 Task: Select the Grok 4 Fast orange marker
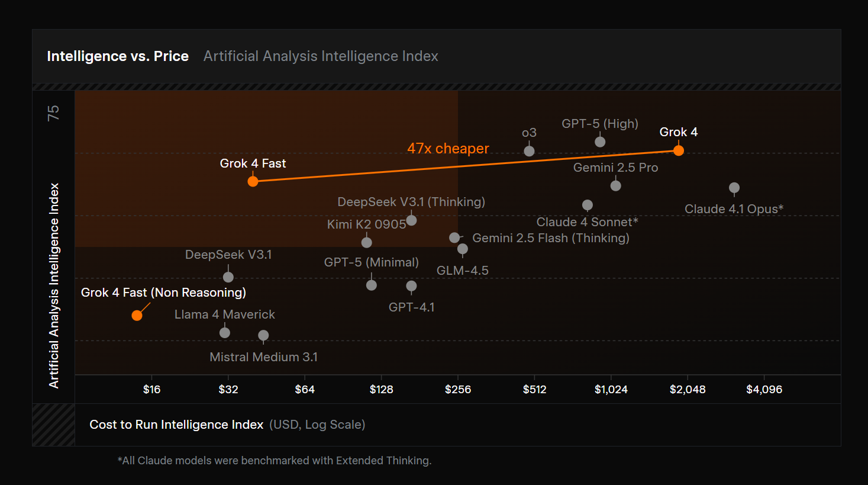[253, 181]
